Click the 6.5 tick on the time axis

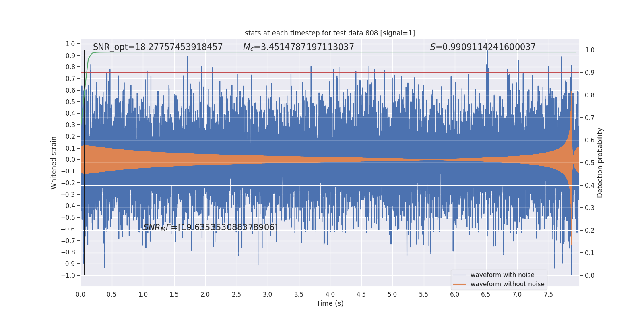tap(486, 295)
